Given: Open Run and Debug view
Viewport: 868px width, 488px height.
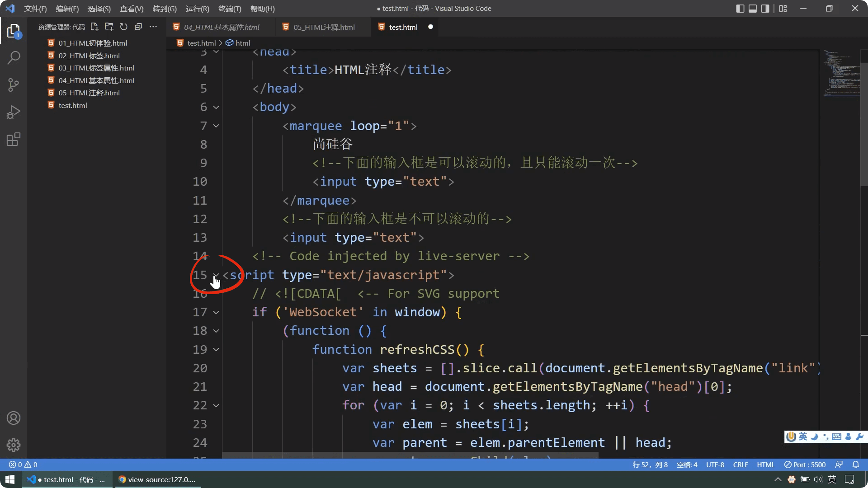Looking at the screenshot, I should tap(14, 112).
